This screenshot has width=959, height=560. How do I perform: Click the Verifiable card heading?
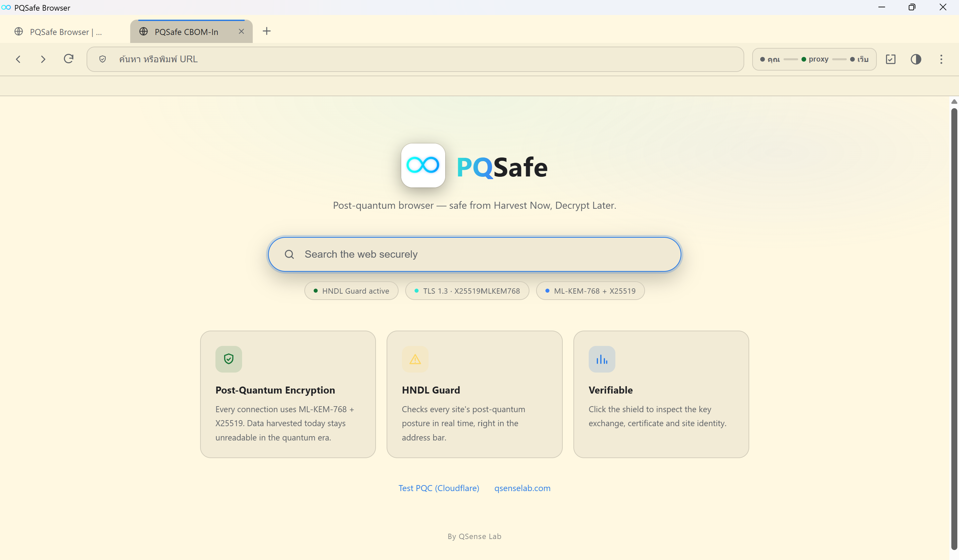tap(610, 390)
